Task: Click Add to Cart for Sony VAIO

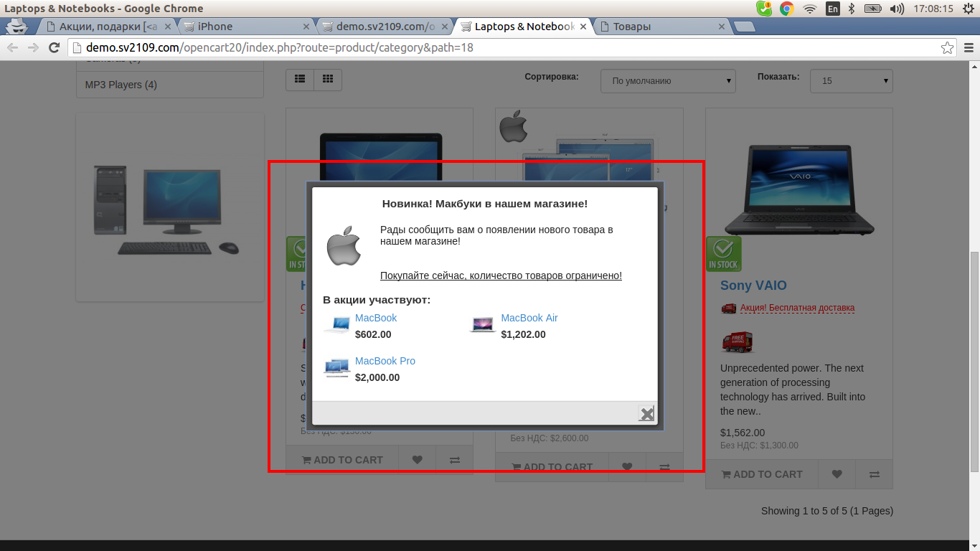Action: 762,474
